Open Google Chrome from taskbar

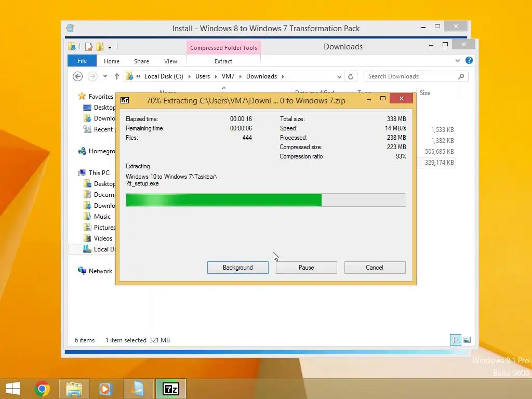(42, 389)
